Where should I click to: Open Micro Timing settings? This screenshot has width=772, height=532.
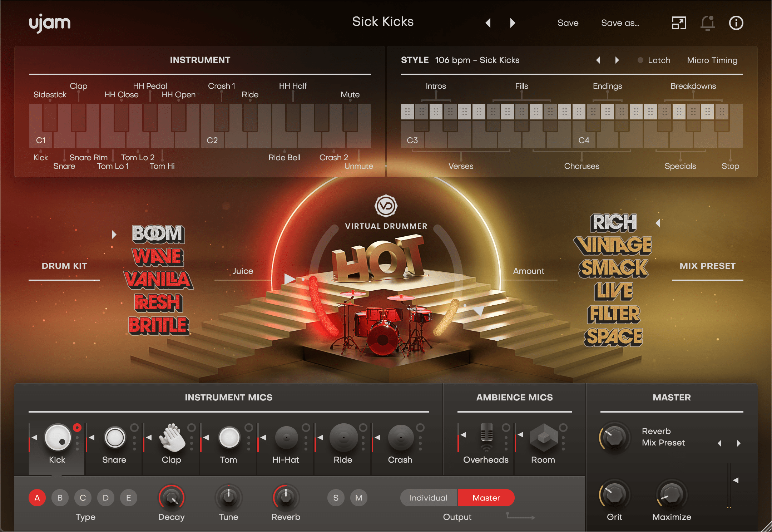(x=712, y=60)
